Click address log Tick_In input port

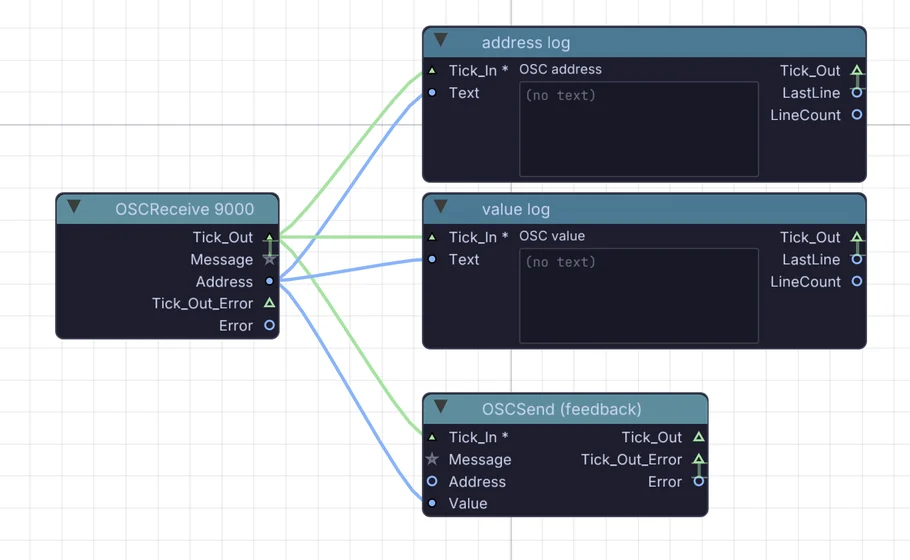432,71
